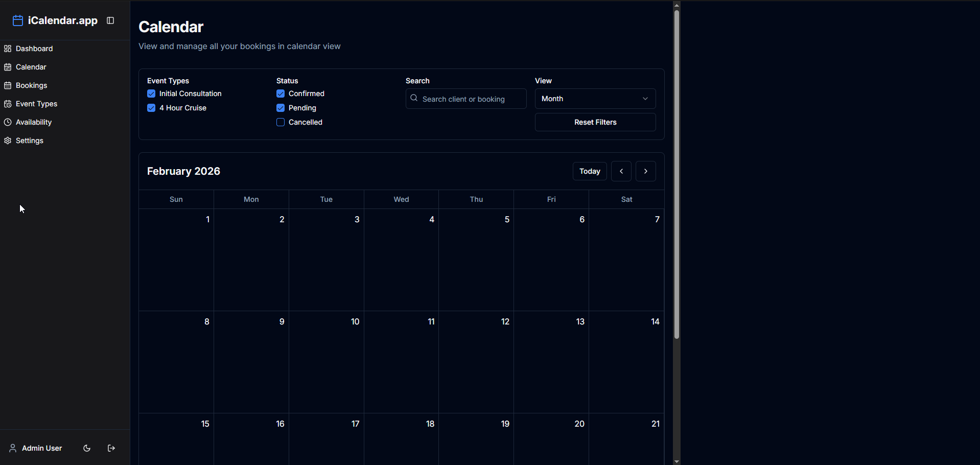
Task: Click the logout icon
Action: [x=111, y=448]
